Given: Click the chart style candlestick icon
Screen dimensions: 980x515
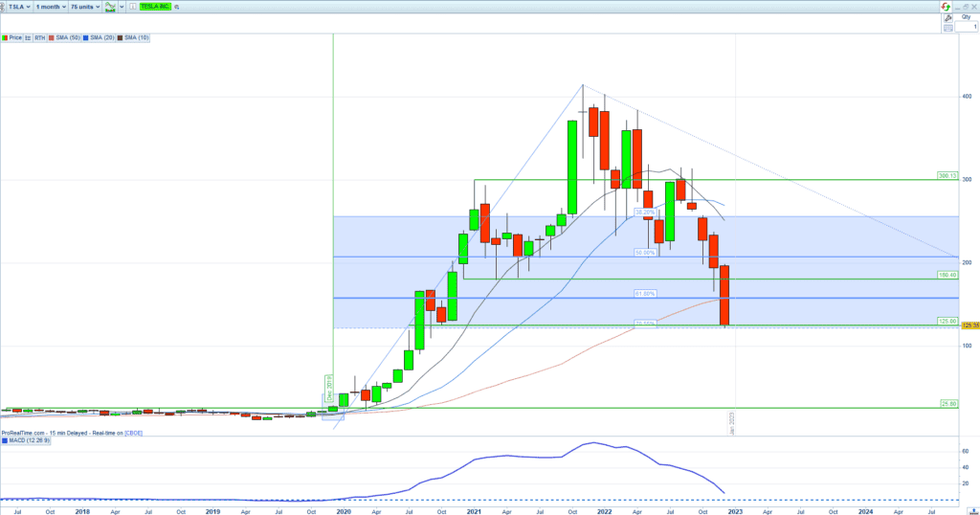Looking at the screenshot, I should (111, 7).
